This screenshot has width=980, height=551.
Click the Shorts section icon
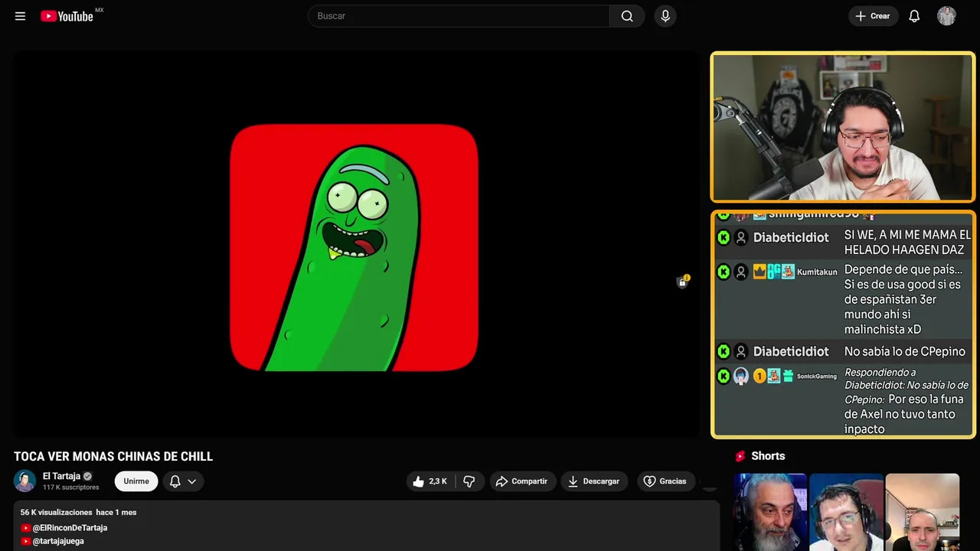(740, 456)
